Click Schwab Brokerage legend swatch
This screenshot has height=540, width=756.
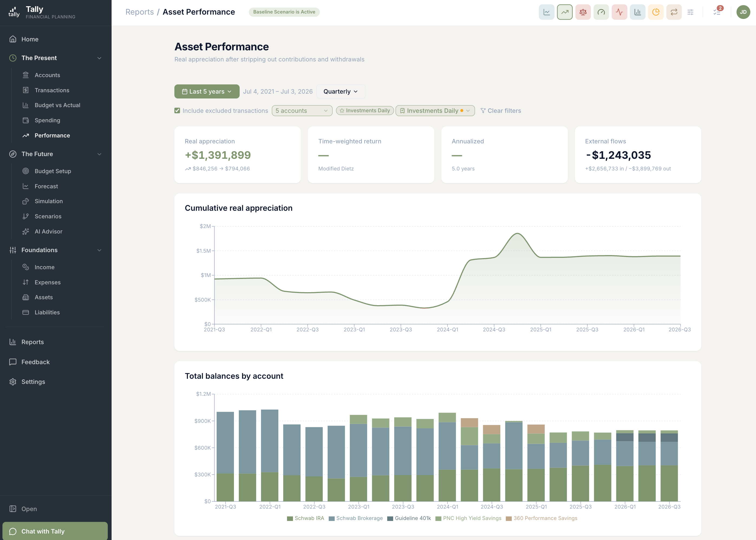[x=331, y=518]
